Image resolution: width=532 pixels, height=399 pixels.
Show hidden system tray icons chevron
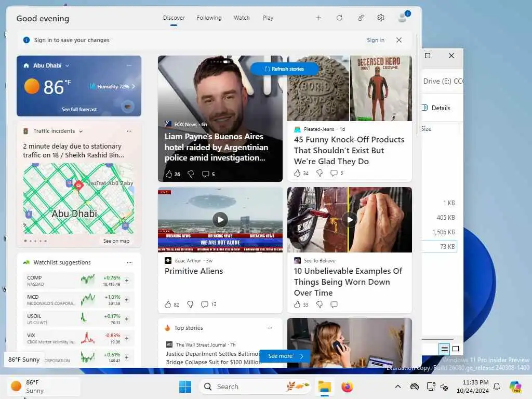[398, 387]
